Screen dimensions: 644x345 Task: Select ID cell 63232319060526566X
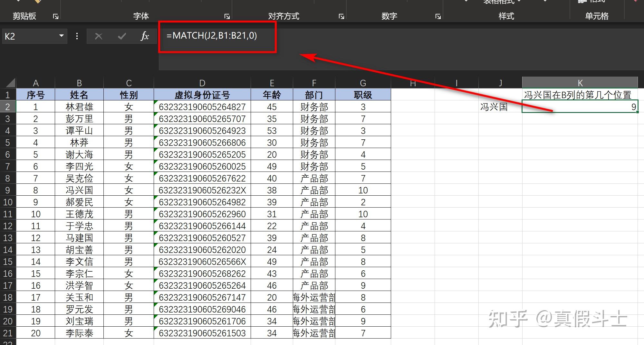click(x=202, y=262)
